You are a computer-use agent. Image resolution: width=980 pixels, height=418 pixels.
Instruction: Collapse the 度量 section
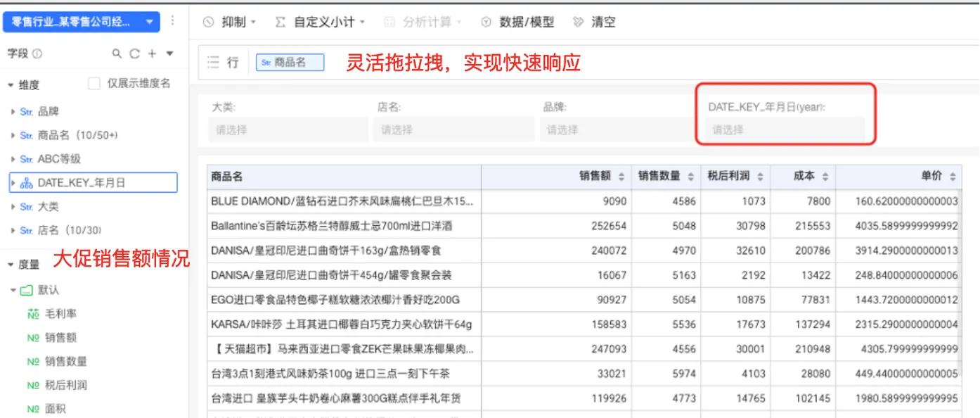click(11, 265)
